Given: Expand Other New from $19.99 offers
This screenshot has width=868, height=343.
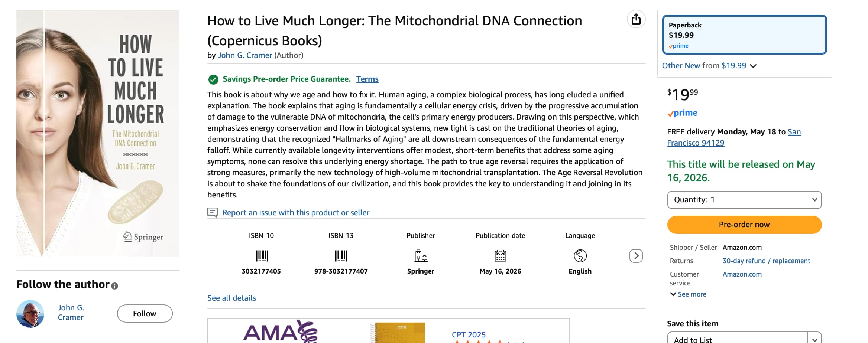Looking at the screenshot, I should pos(709,66).
